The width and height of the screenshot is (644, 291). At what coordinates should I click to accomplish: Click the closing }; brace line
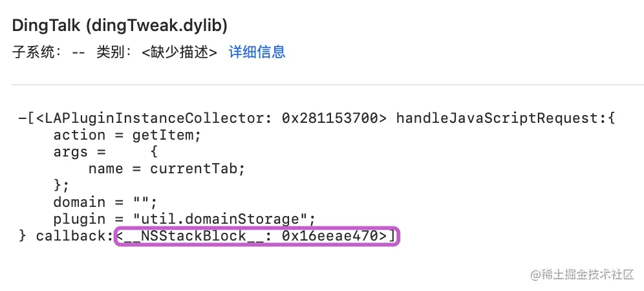(x=61, y=186)
